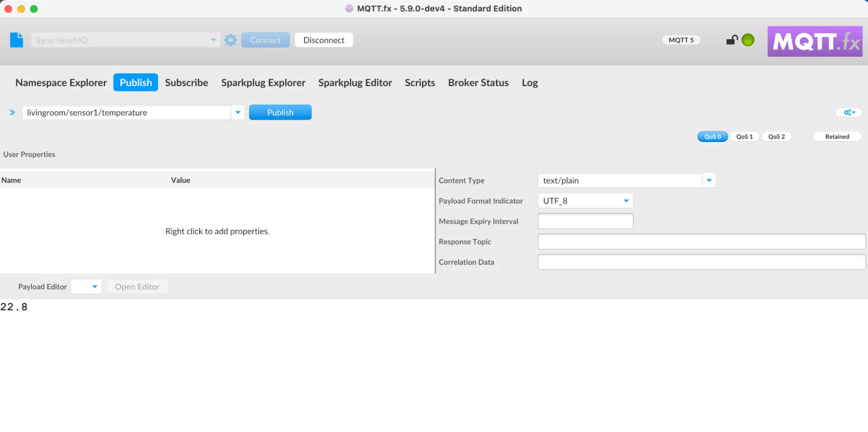Open the Sparkplug Editor tab
This screenshot has width=868, height=432.
pos(355,82)
